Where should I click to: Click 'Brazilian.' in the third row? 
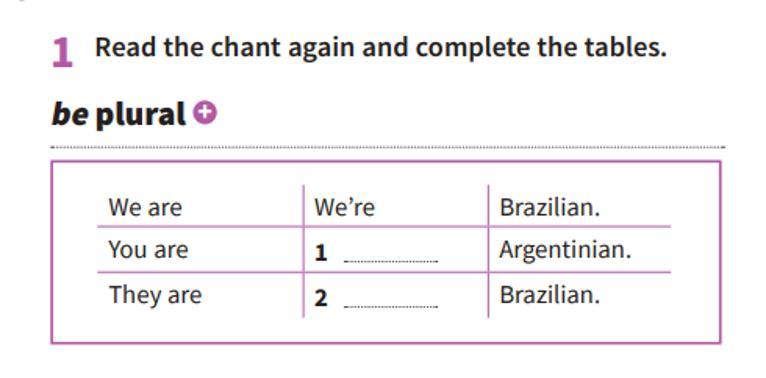549,295
